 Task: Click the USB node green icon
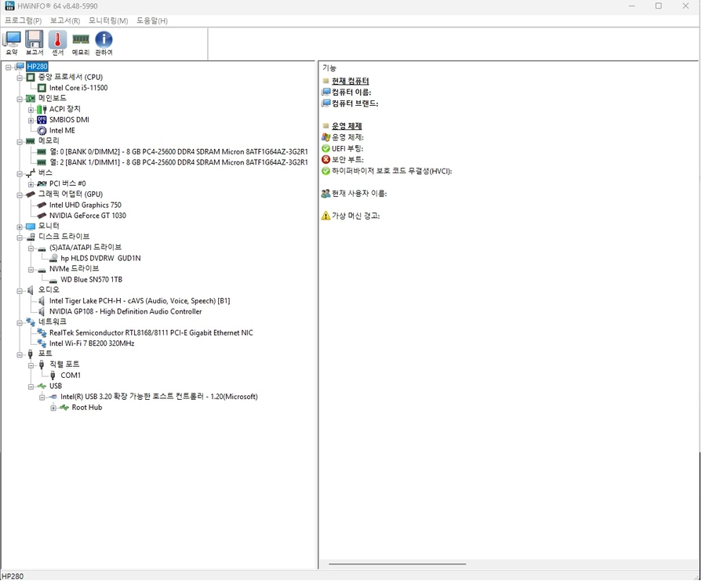pos(42,387)
